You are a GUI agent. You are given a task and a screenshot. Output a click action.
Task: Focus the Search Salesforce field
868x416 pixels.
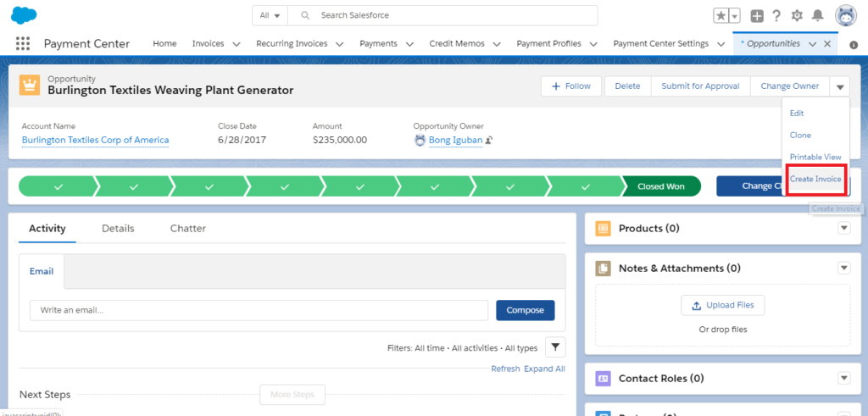click(442, 15)
